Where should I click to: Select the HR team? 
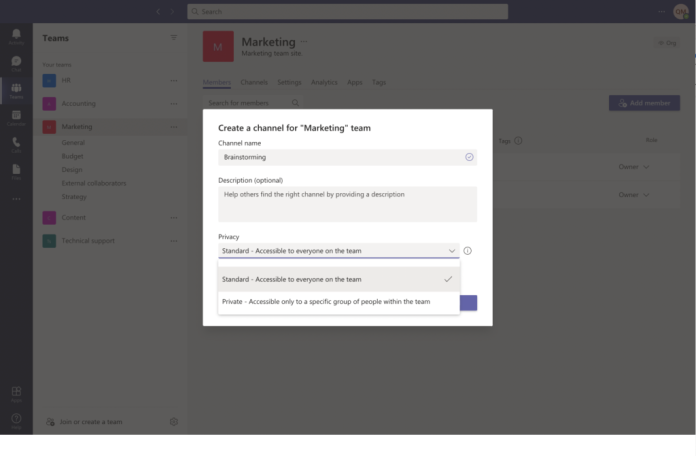tap(110, 80)
